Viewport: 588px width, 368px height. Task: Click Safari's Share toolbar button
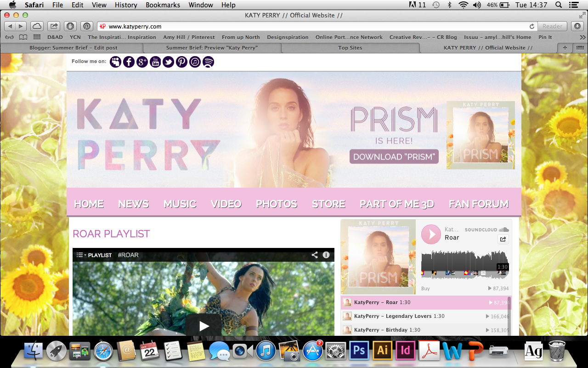pyautogui.click(x=54, y=26)
